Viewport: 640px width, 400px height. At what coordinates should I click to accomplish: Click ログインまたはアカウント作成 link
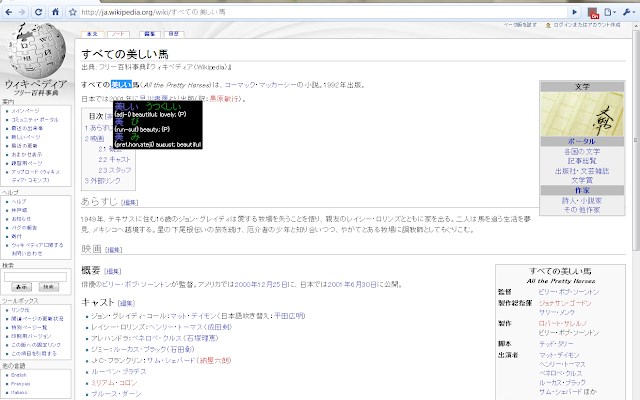point(587,25)
